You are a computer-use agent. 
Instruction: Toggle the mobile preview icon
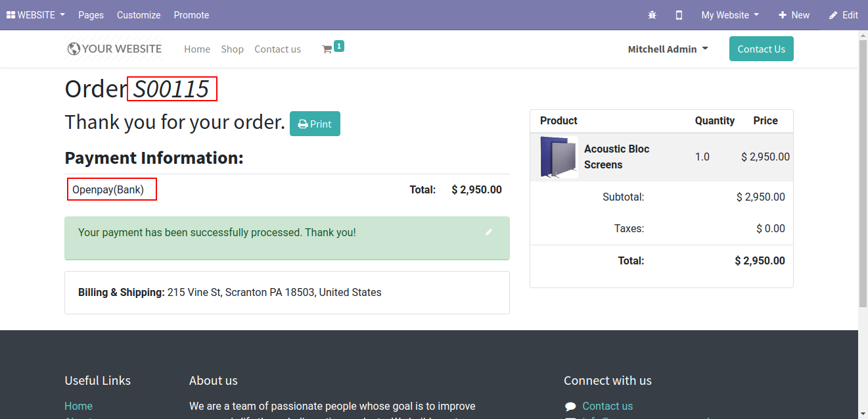coord(679,15)
